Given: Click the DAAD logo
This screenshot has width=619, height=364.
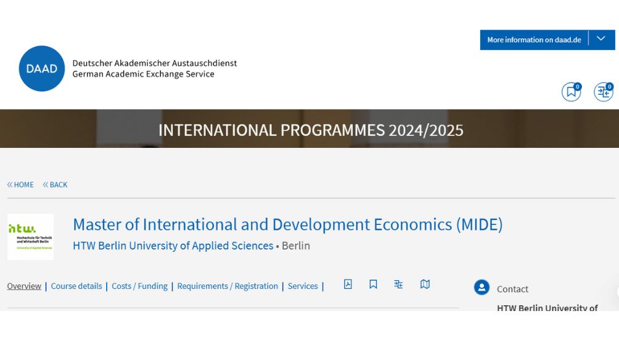Looking at the screenshot, I should 42,68.
